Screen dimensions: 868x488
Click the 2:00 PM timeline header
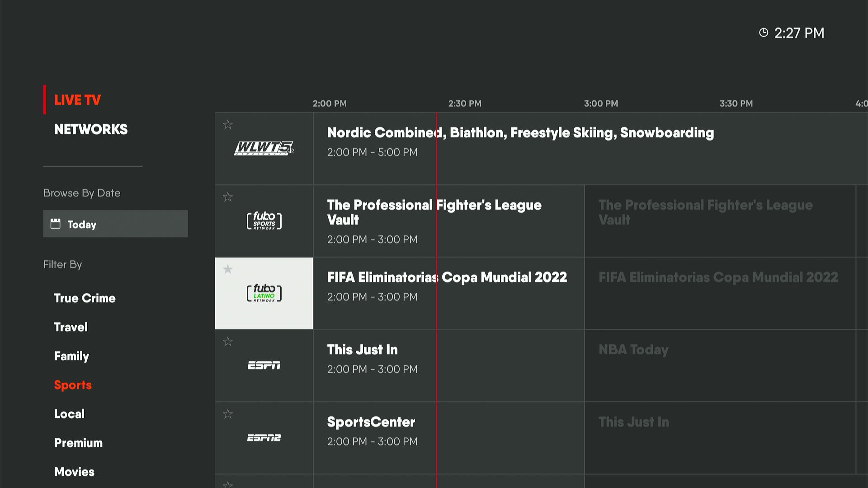coord(330,103)
